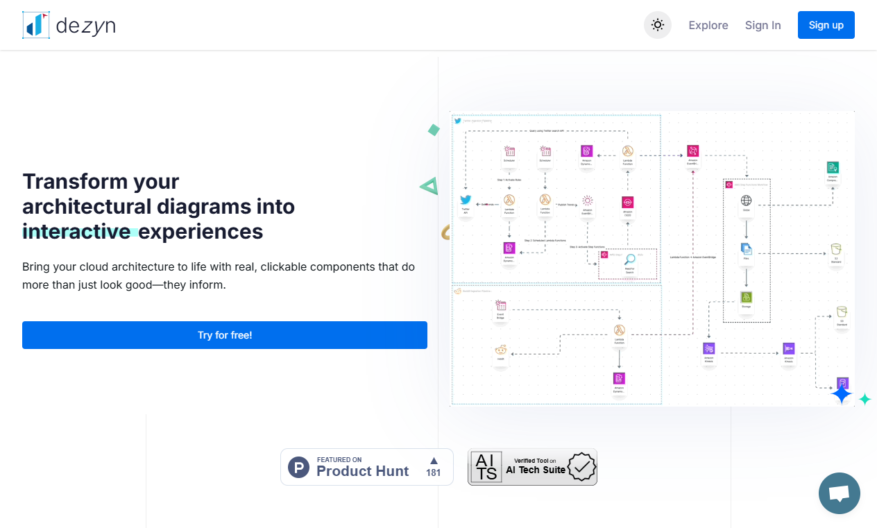Click the blue Sign up button
Screen dimensions: 877x528
[826, 25]
